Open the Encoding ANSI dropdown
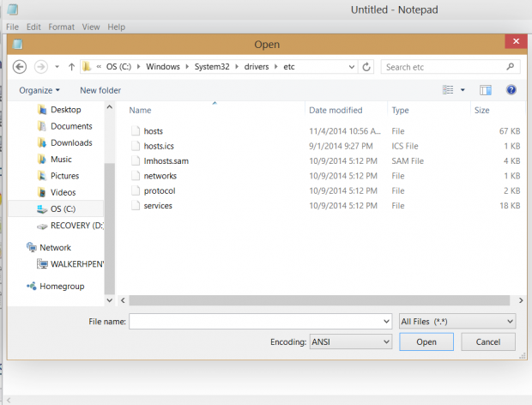Screen dimensions: 532x405 [x=350, y=342]
